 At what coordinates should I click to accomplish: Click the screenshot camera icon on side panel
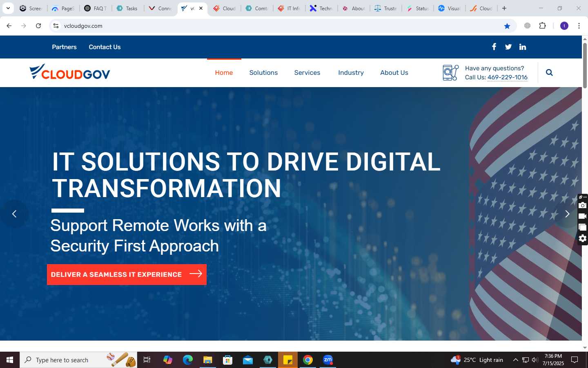point(583,206)
